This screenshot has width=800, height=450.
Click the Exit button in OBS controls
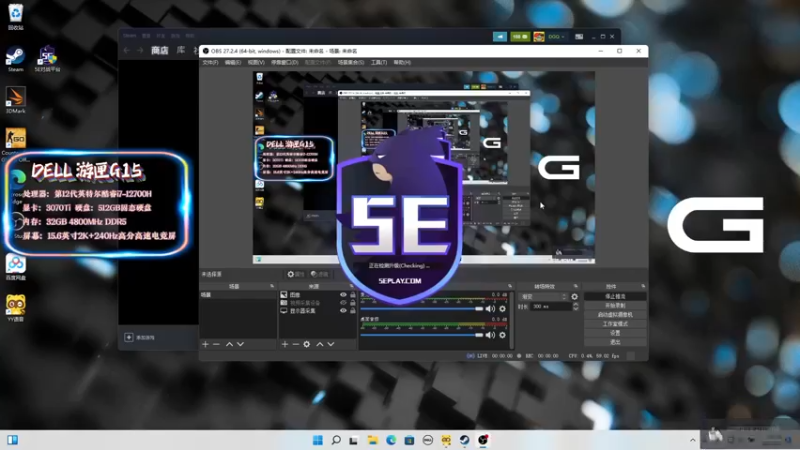click(615, 342)
